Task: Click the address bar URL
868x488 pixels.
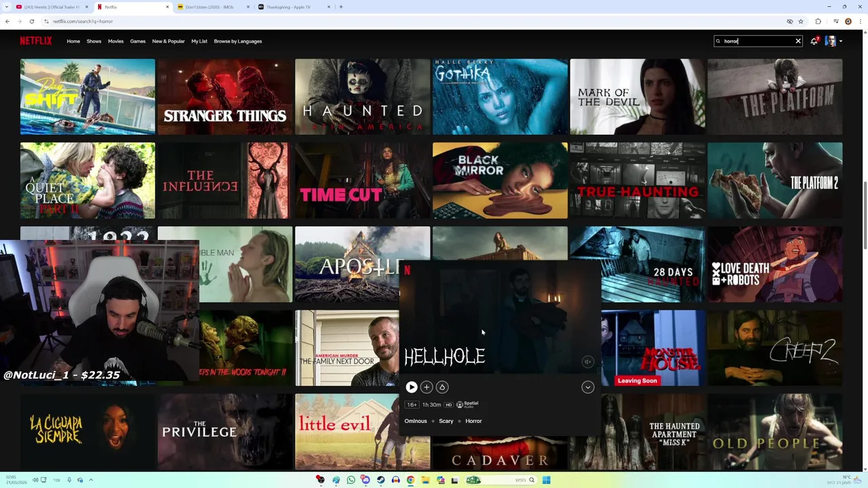Action: point(83,21)
